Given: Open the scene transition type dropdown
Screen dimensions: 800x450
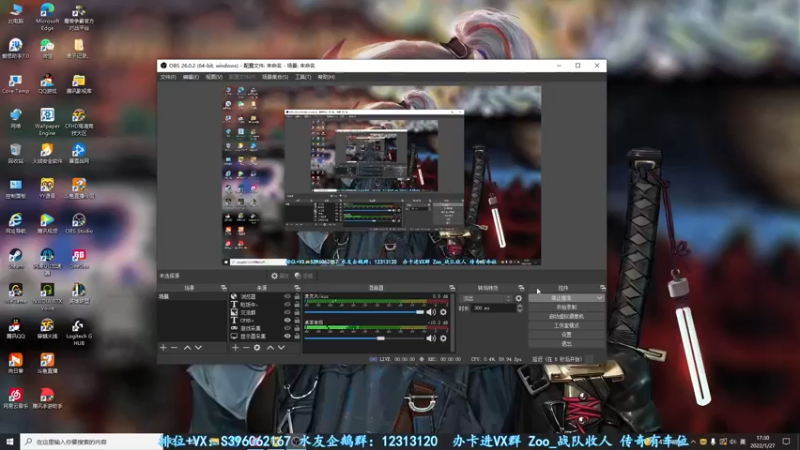Looking at the screenshot, I should point(485,298).
